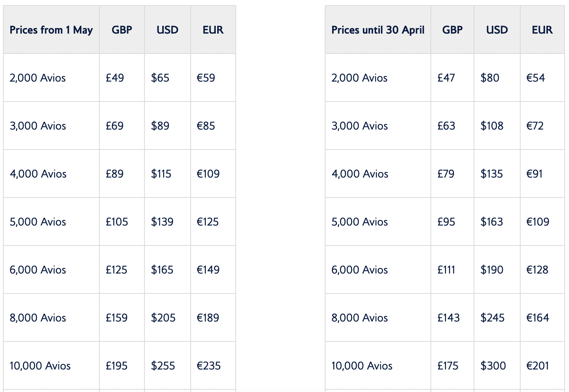The width and height of the screenshot is (569, 392).
Task: Click the €201 price for 10,000 Avios
Action: tap(538, 366)
